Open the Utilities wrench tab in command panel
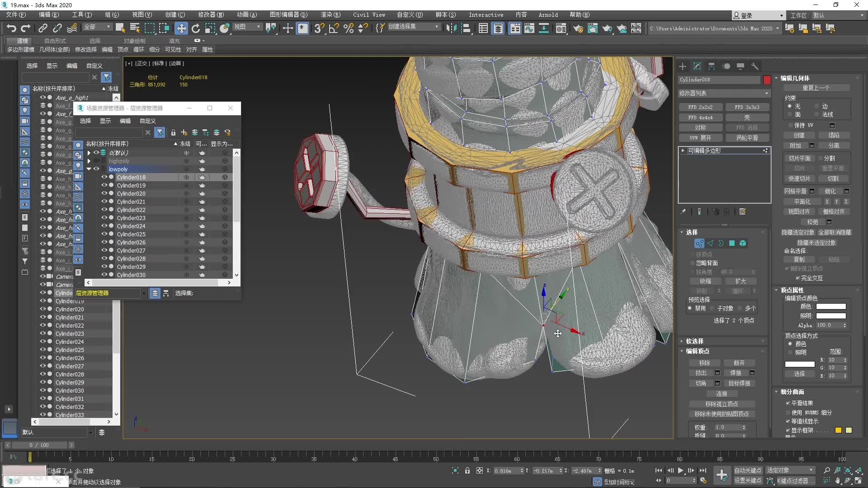The image size is (868, 488). click(755, 66)
